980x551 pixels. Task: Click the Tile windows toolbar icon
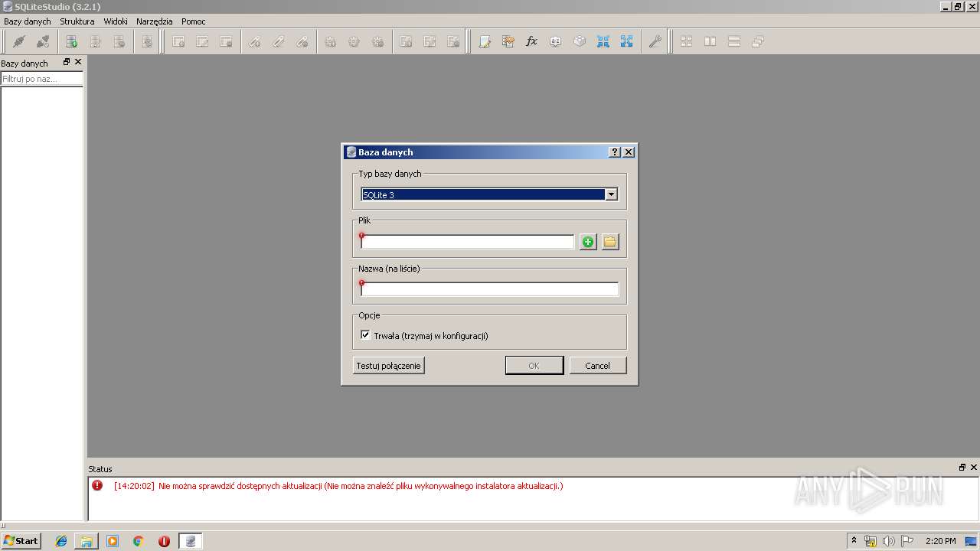687,42
